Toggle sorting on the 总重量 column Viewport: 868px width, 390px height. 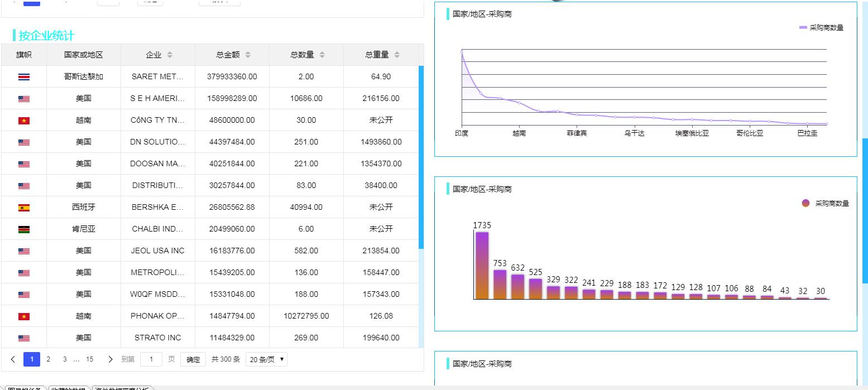coord(396,55)
